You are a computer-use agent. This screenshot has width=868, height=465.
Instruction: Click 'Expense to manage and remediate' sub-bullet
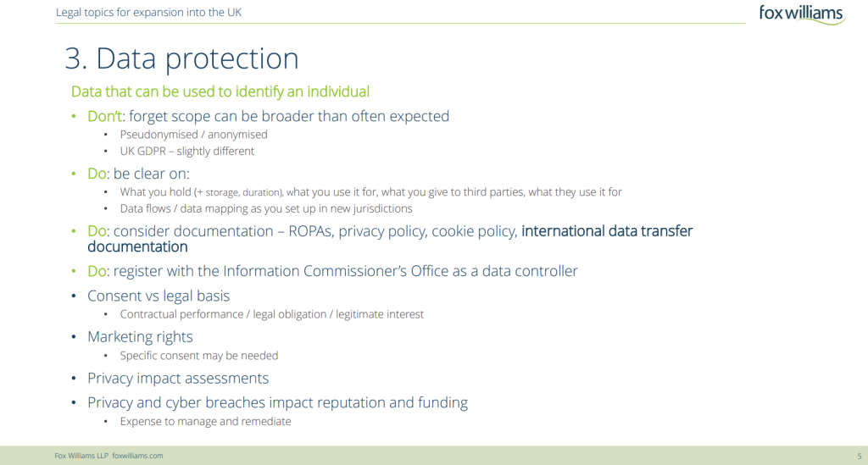(x=205, y=421)
